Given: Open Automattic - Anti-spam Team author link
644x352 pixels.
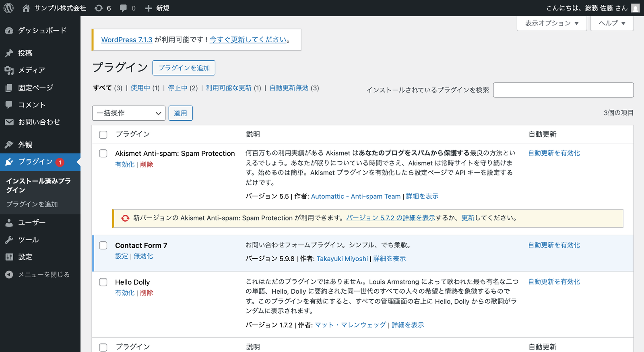Looking at the screenshot, I should [356, 196].
